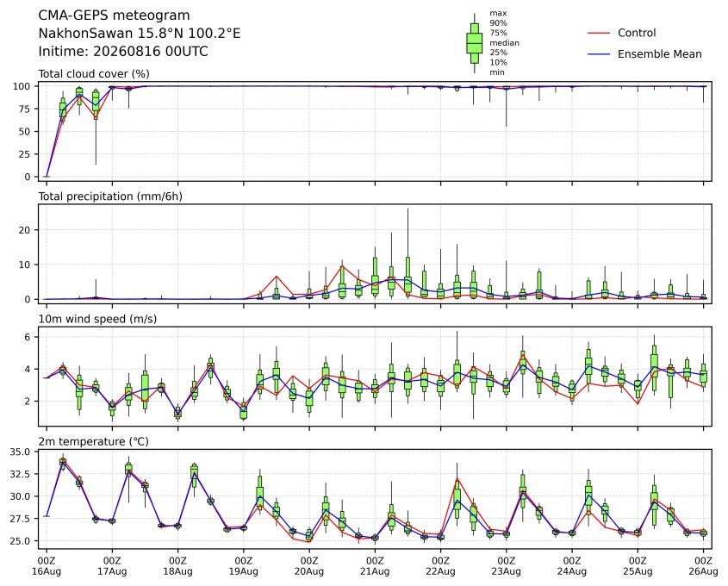Screen dimensions: 728x586
Task: Click the 10 tick on precipitation axis
Action: point(25,265)
